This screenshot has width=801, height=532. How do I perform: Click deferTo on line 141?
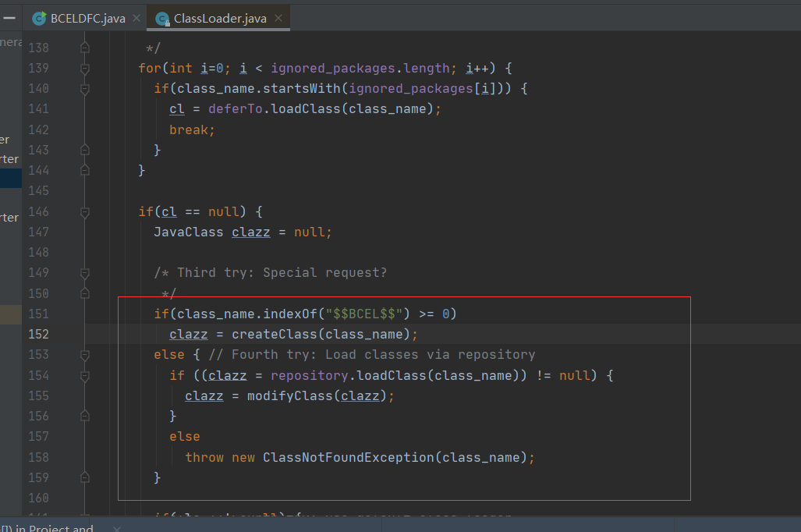(236, 109)
